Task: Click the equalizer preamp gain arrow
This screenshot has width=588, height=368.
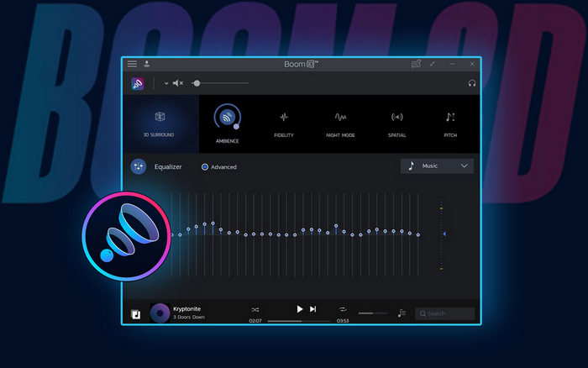Action: click(x=444, y=234)
